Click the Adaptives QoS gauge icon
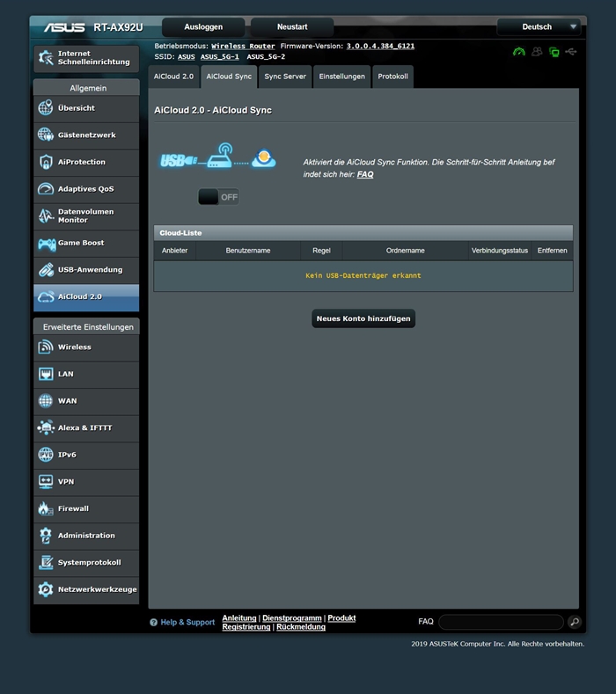This screenshot has height=694, width=616. tap(46, 188)
